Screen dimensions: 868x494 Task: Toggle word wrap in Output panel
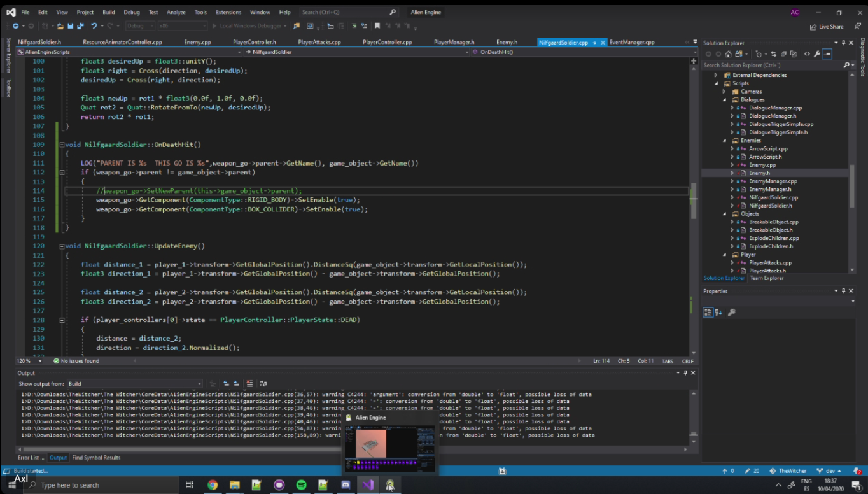point(263,384)
